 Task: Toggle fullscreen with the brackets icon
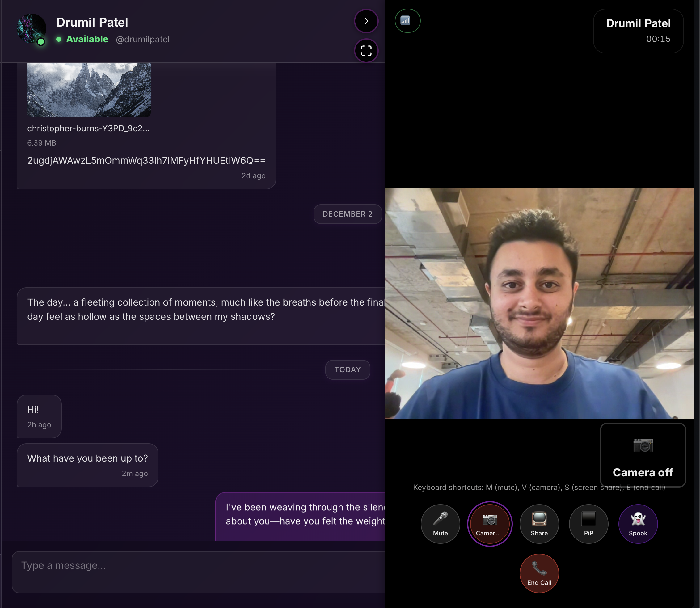(x=366, y=51)
